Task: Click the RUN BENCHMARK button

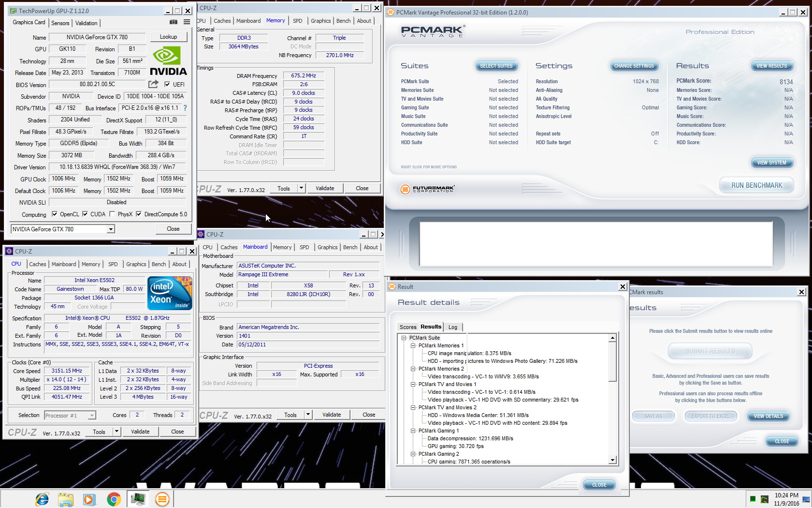Action: coord(756,185)
